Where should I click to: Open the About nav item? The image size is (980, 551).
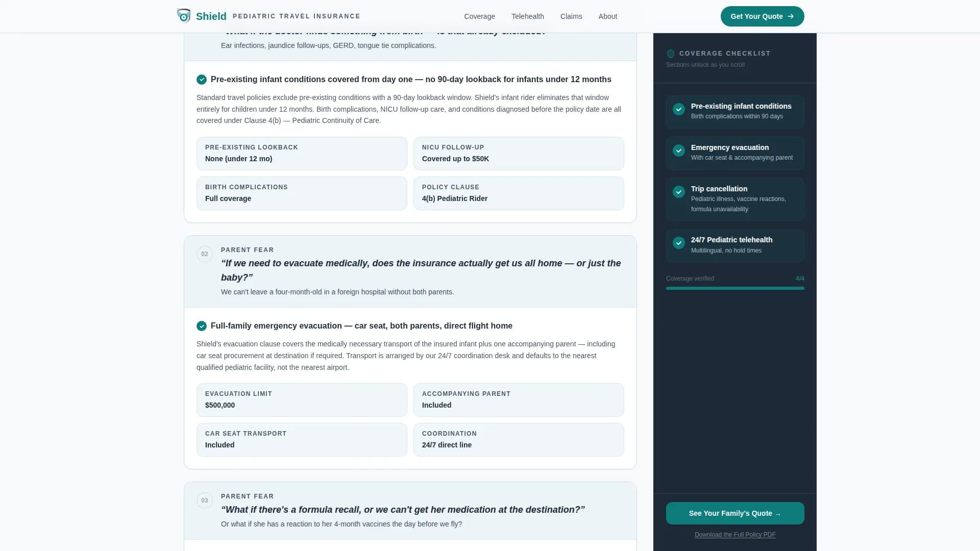608,16
